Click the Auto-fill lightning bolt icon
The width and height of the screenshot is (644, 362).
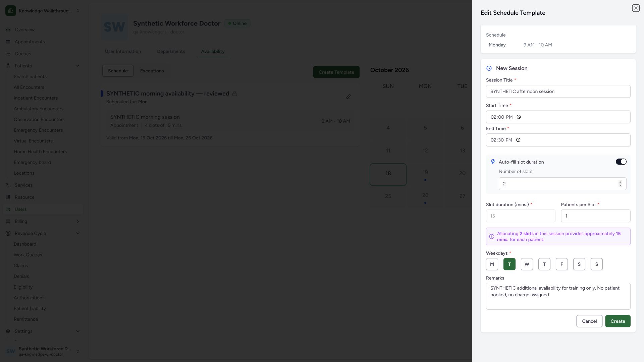(493, 162)
